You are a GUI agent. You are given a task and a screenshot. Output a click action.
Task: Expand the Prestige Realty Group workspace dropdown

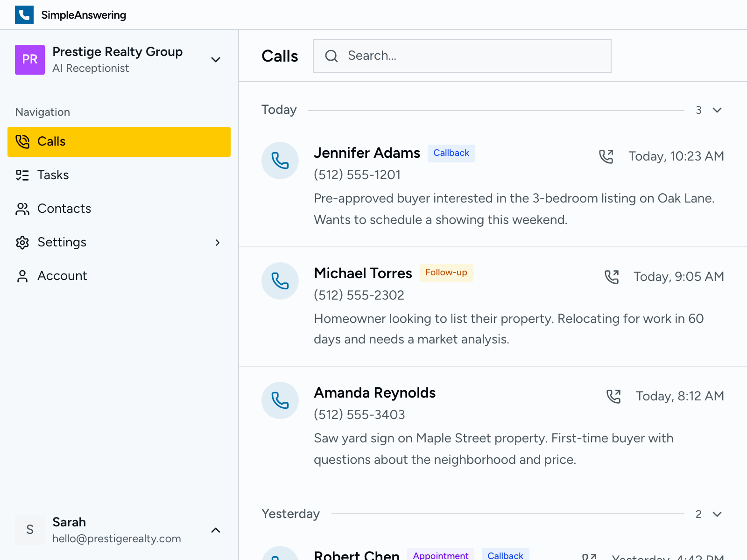[216, 60]
